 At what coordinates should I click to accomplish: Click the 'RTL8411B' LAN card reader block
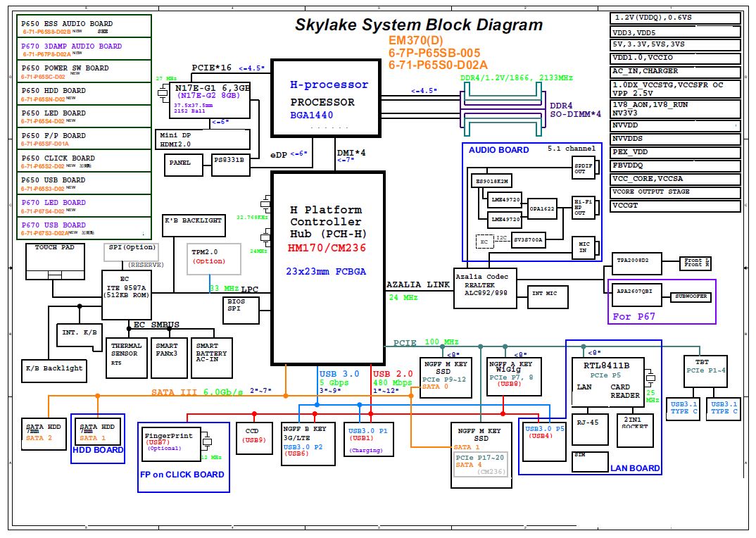click(607, 382)
